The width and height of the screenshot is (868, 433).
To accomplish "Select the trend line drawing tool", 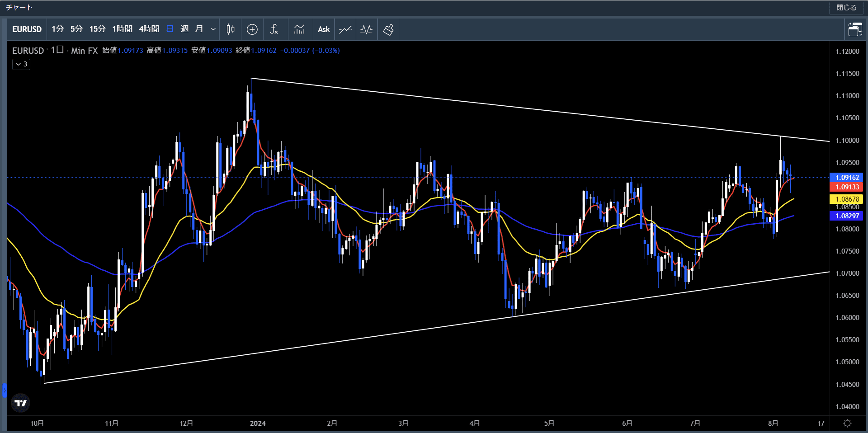I will coord(345,29).
